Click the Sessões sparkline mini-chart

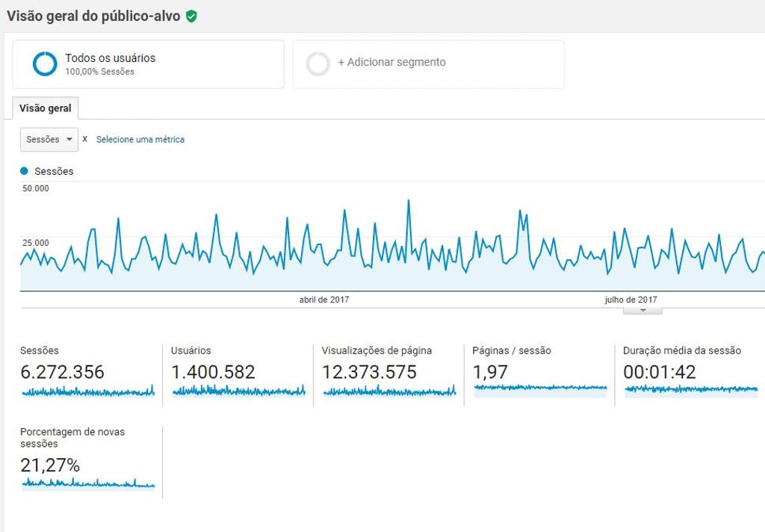point(87,390)
